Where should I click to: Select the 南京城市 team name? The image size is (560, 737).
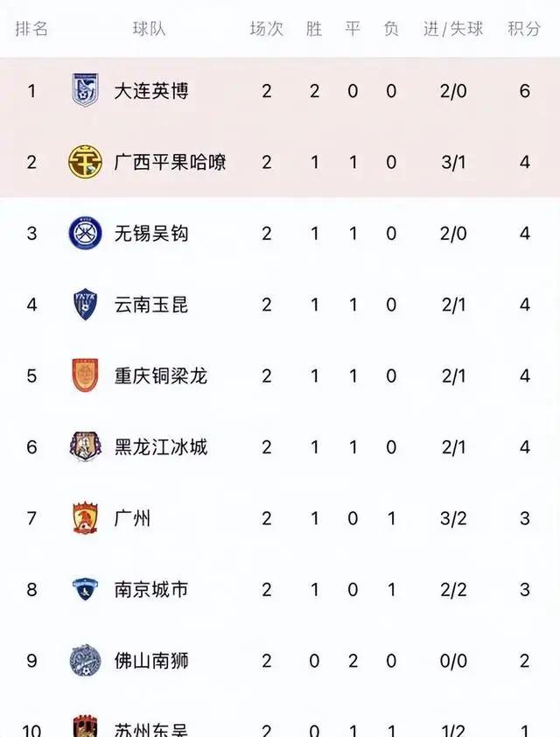[x=151, y=589]
